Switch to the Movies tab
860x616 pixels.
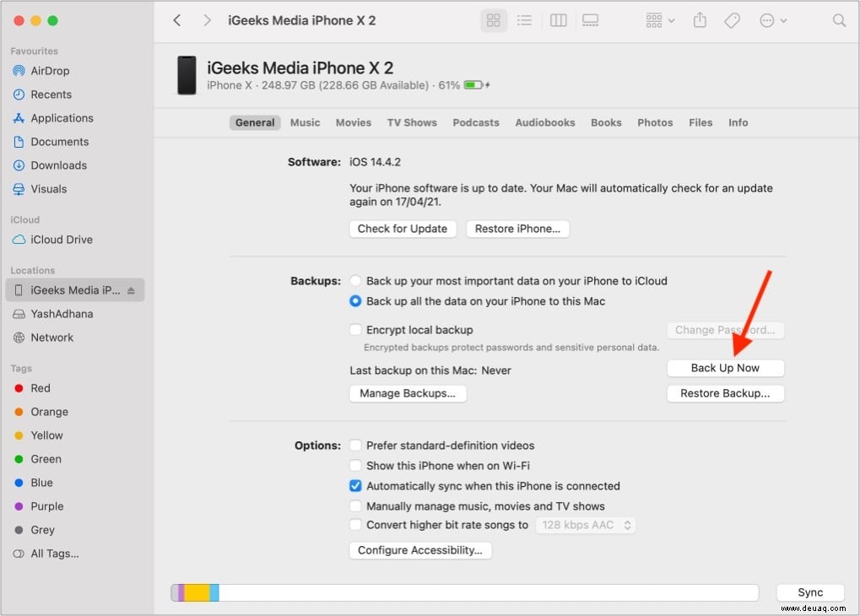pos(354,122)
